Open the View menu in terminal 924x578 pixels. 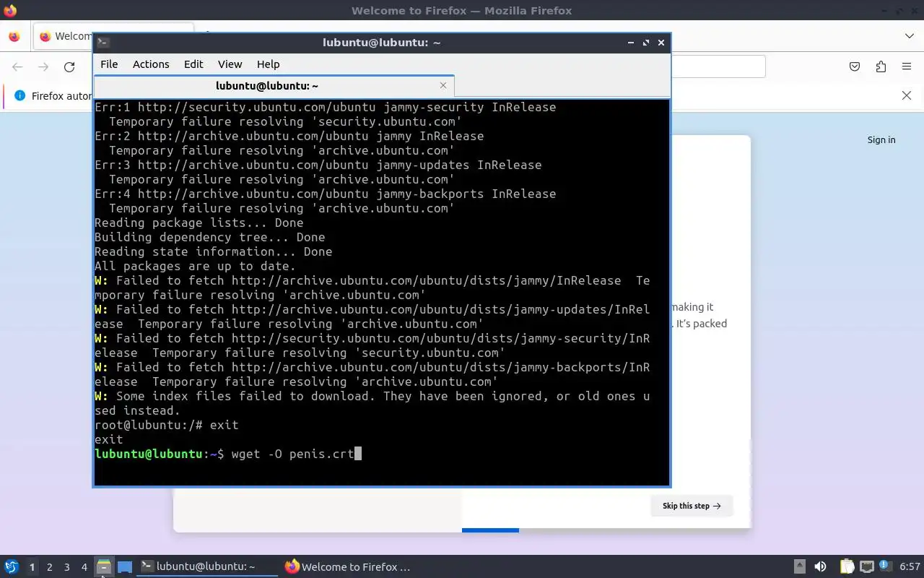click(230, 64)
